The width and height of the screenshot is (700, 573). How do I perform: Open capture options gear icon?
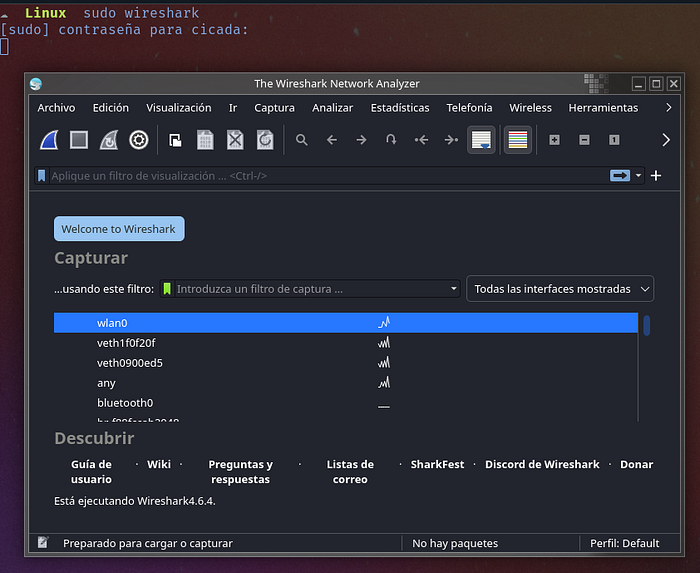click(139, 140)
